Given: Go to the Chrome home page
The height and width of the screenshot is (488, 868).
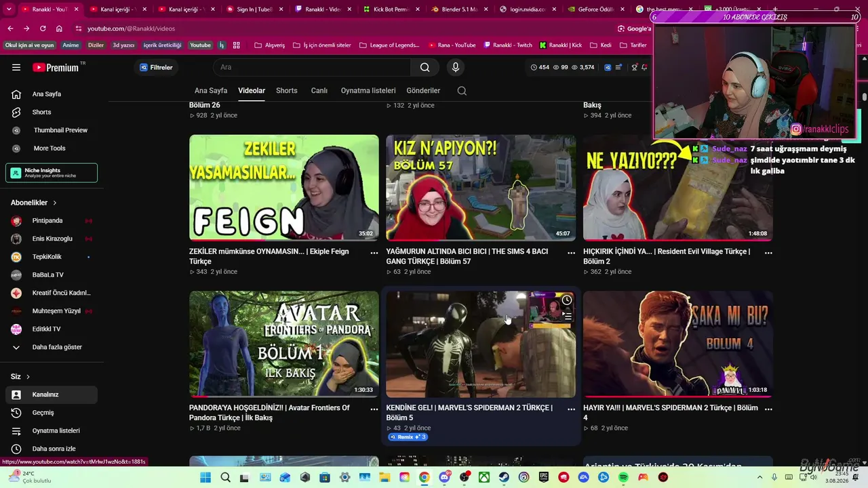Looking at the screenshot, I should click(59, 28).
